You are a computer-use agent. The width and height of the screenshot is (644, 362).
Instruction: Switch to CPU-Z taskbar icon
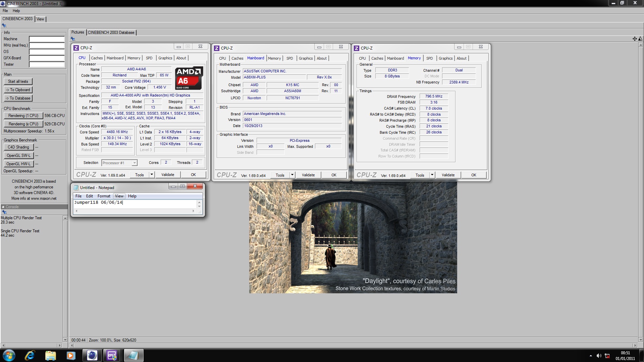tap(112, 355)
